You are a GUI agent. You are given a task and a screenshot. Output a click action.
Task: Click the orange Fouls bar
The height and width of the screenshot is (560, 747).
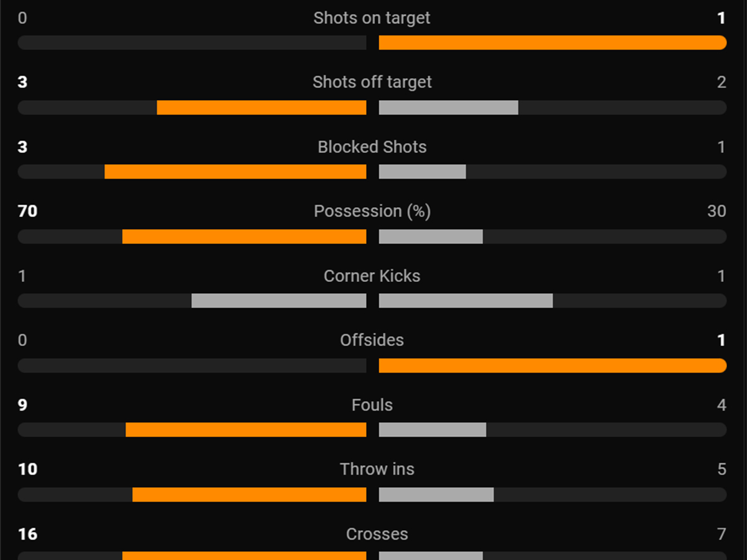pyautogui.click(x=246, y=430)
